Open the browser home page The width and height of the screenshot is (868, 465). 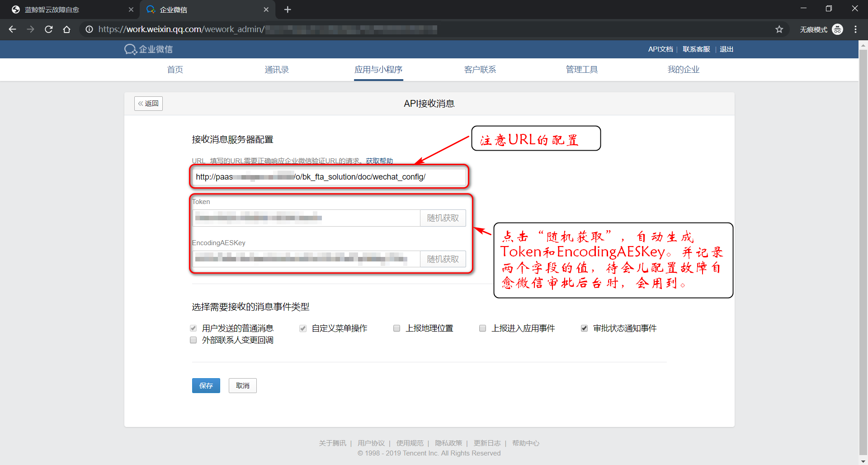point(66,29)
